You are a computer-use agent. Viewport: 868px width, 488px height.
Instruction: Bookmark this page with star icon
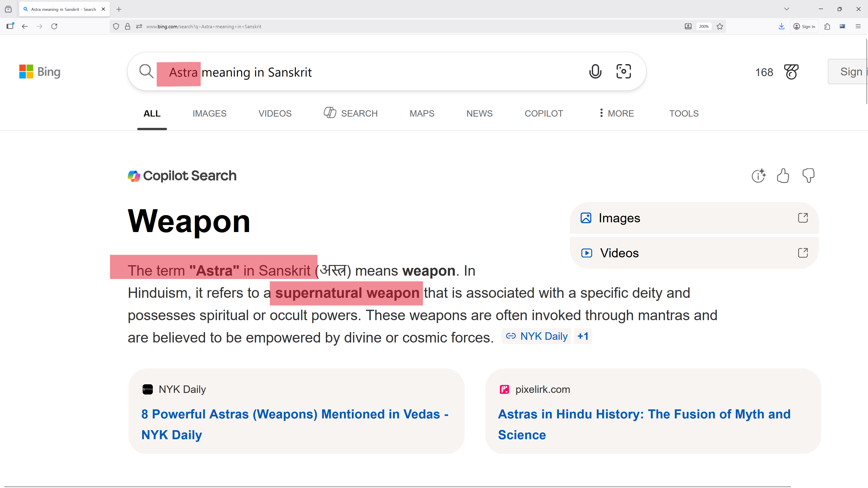pyautogui.click(x=720, y=26)
